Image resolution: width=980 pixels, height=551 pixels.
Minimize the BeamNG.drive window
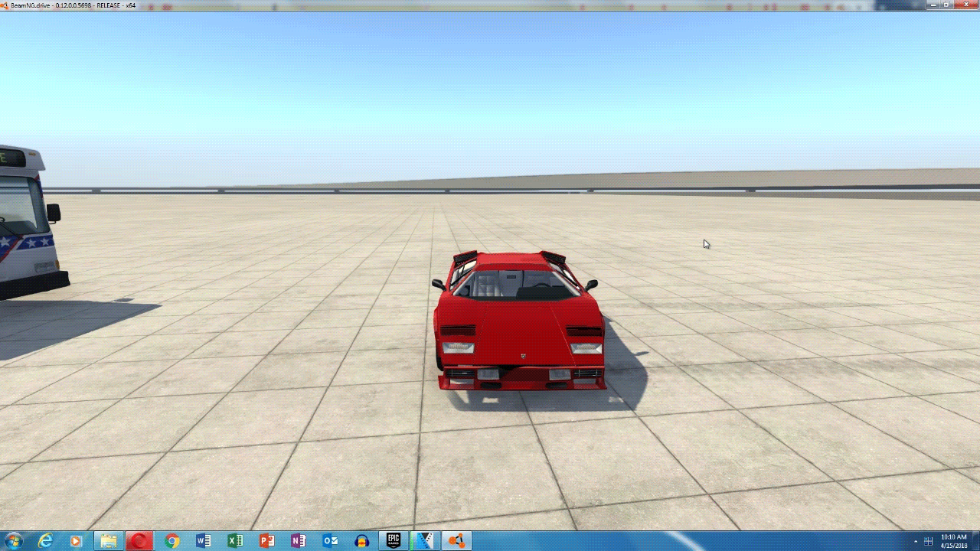pyautogui.click(x=934, y=5)
